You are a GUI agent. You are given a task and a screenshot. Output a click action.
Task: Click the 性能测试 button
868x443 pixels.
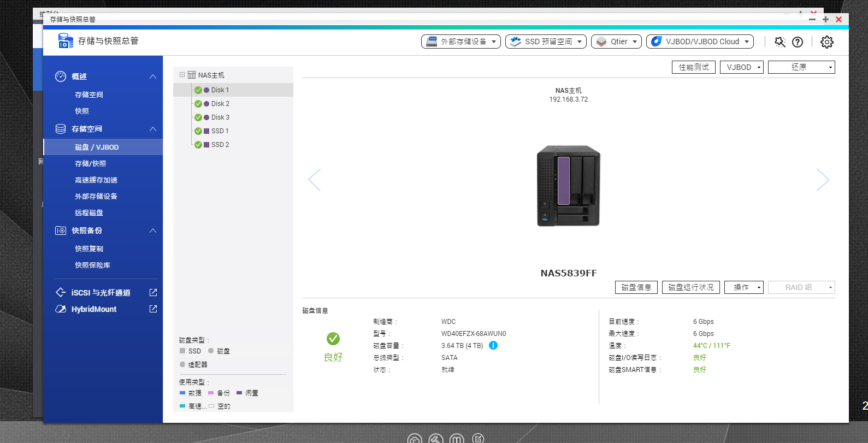[694, 67]
